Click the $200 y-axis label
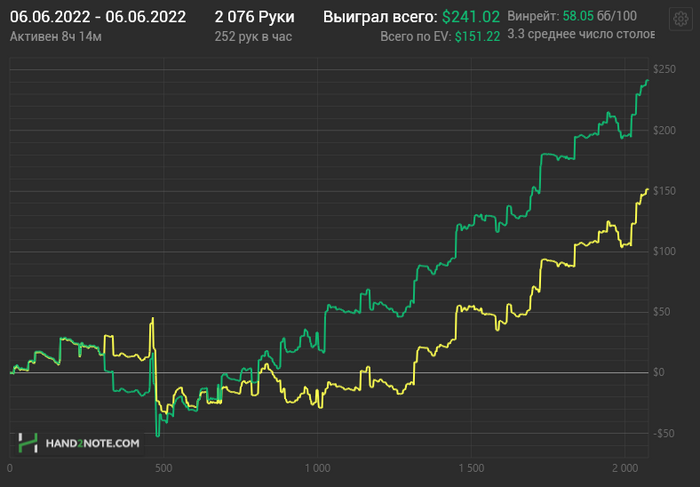The image size is (700, 487). click(x=664, y=130)
